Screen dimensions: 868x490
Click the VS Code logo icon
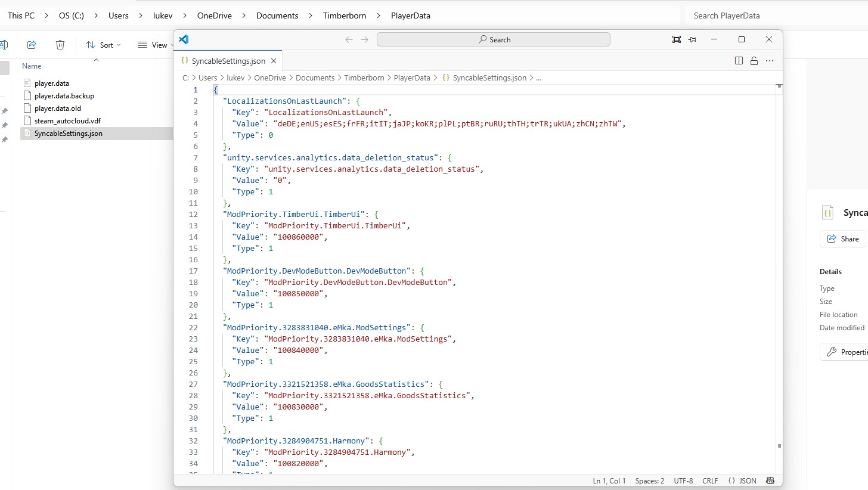click(184, 39)
